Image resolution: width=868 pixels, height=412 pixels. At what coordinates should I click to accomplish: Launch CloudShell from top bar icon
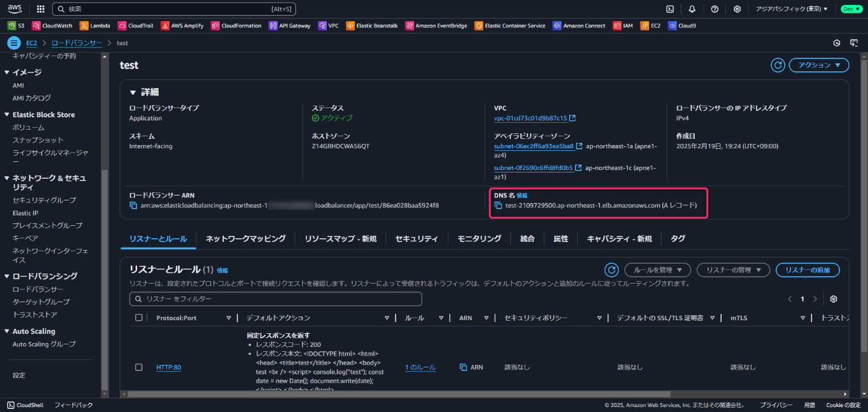(670, 9)
